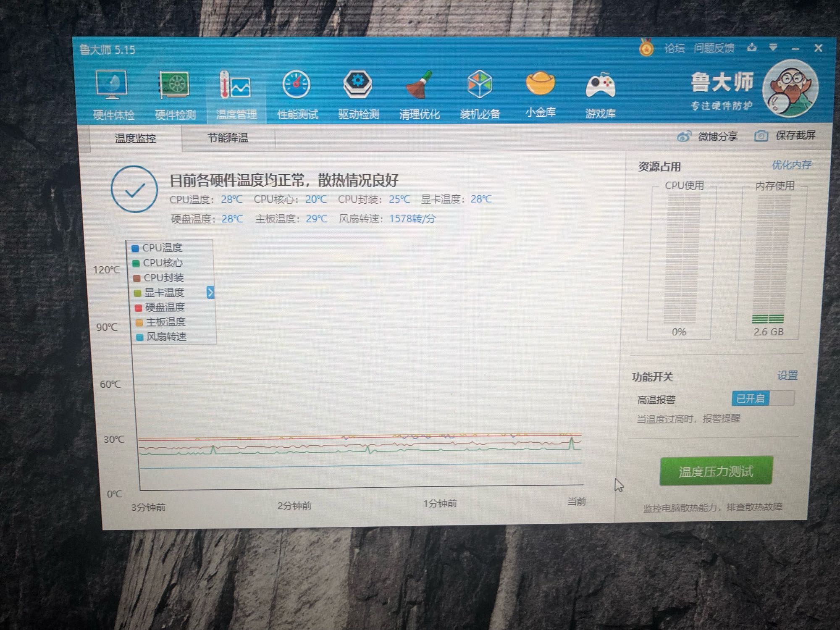Open the title bar dropdown menu arrow
This screenshot has width=840, height=630.
[773, 47]
